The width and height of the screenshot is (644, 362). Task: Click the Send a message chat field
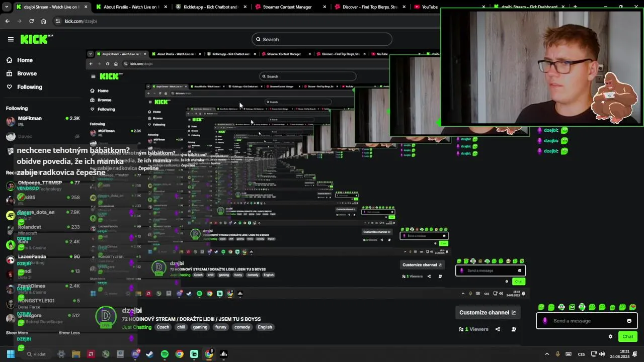[587, 321]
